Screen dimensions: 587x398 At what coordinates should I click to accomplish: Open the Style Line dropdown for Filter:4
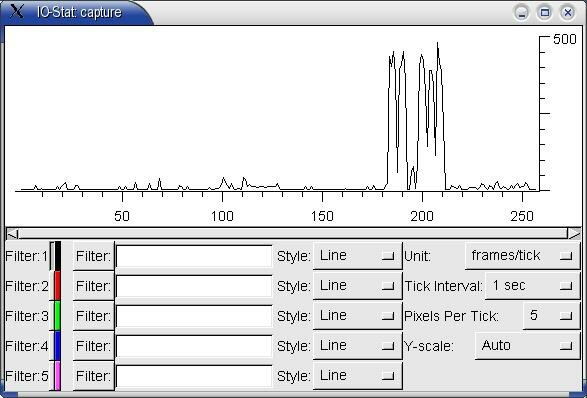click(358, 346)
